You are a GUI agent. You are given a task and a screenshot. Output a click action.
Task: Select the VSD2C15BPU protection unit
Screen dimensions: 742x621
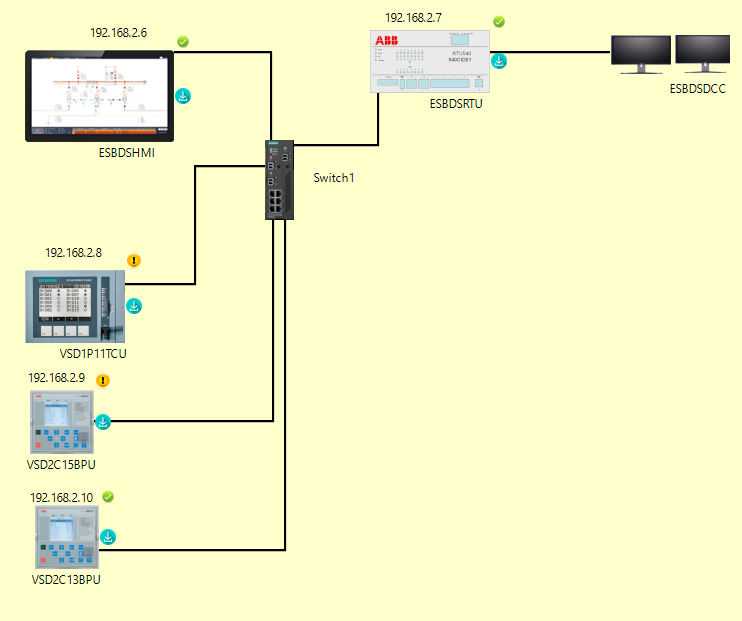coord(62,422)
